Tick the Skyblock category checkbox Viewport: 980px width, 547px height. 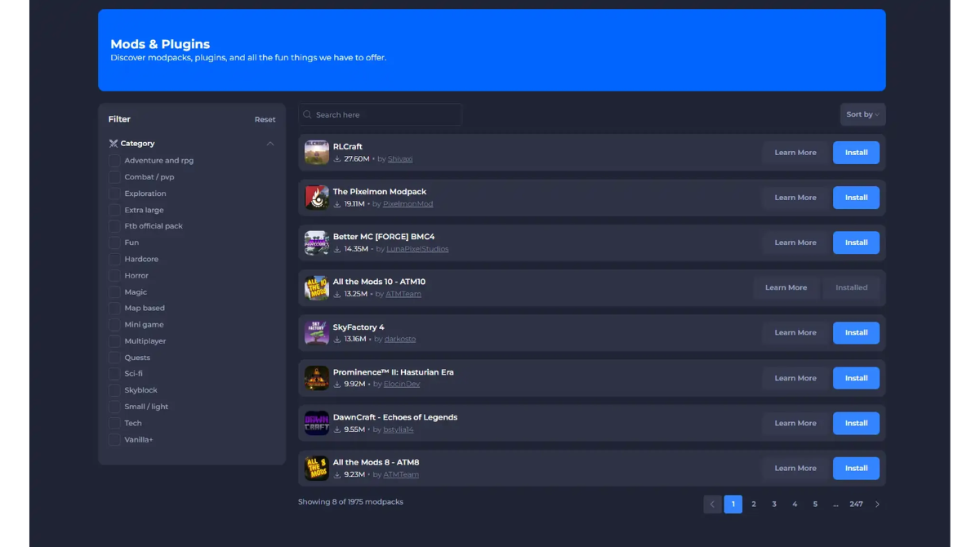point(114,390)
